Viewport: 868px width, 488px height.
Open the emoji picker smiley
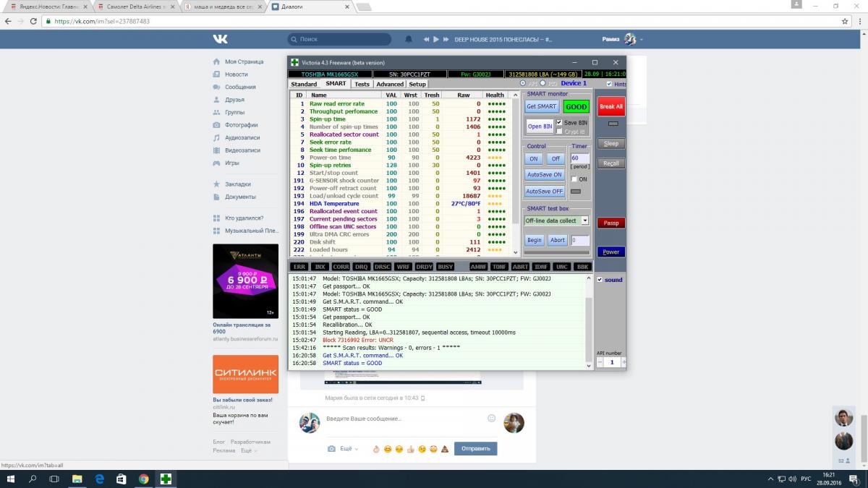[492, 418]
